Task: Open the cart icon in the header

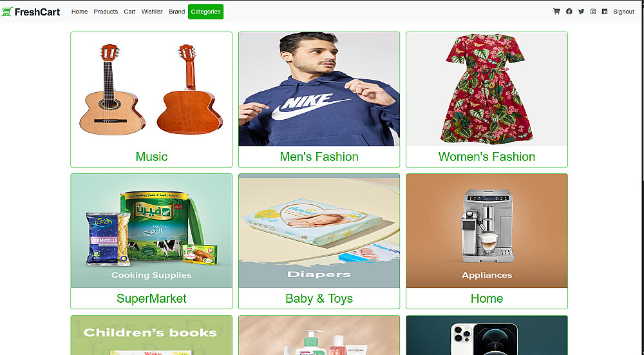Action: 556,12
